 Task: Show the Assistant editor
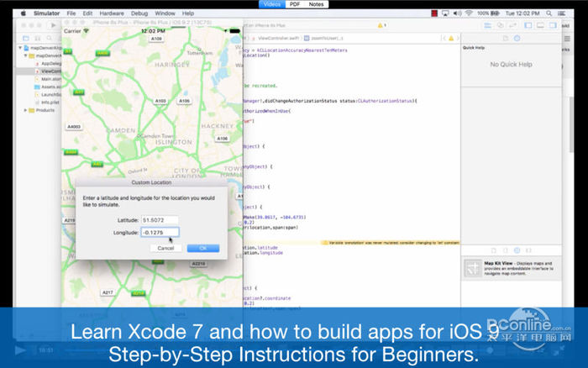pyautogui.click(x=501, y=25)
